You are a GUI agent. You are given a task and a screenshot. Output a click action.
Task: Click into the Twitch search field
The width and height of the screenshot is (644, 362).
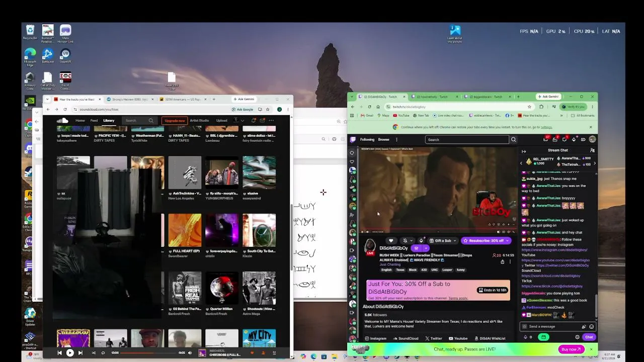tap(467, 140)
